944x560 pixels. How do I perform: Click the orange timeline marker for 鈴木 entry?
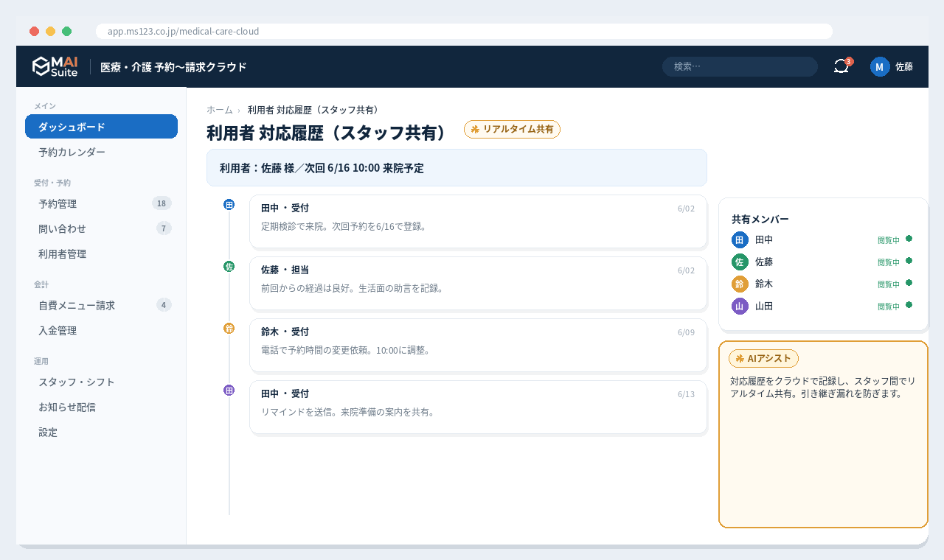click(229, 329)
